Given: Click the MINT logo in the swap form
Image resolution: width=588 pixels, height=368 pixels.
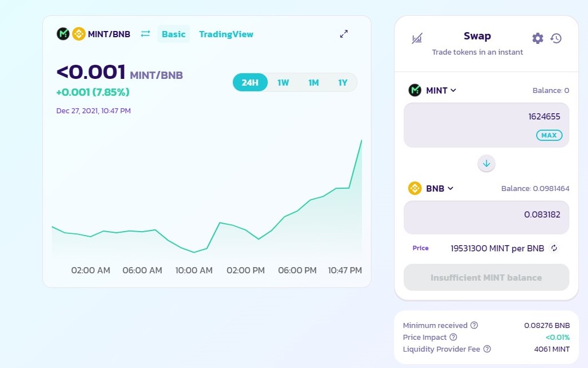Looking at the screenshot, I should coord(415,90).
